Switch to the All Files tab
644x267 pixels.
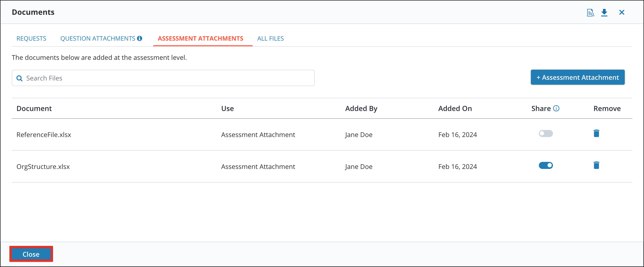pos(270,38)
